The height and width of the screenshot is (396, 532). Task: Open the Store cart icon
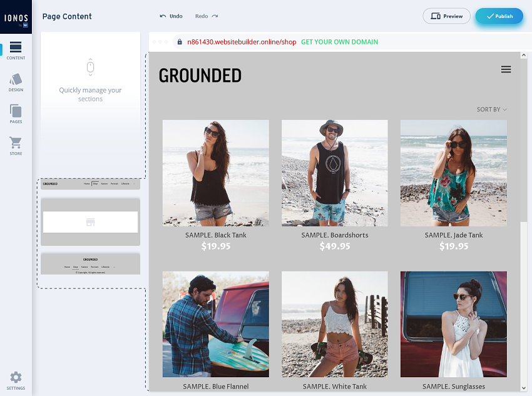click(16, 145)
